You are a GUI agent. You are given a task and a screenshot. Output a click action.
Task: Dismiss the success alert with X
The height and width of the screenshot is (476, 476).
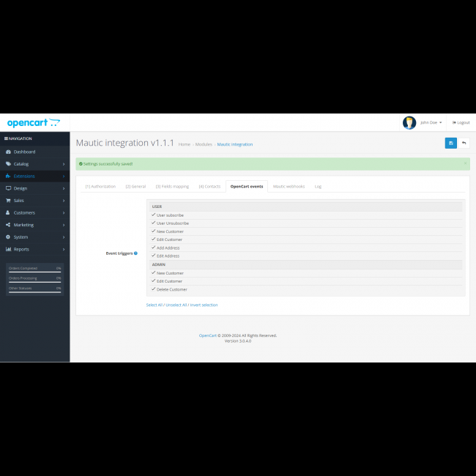click(465, 163)
